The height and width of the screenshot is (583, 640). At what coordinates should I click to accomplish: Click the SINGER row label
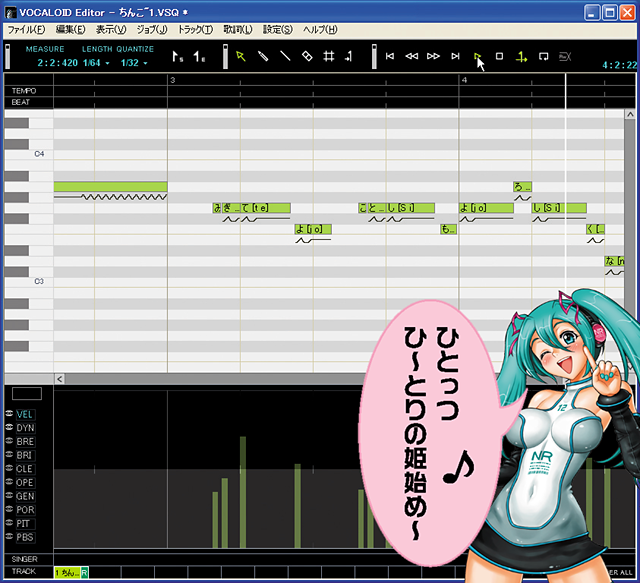click(x=24, y=559)
